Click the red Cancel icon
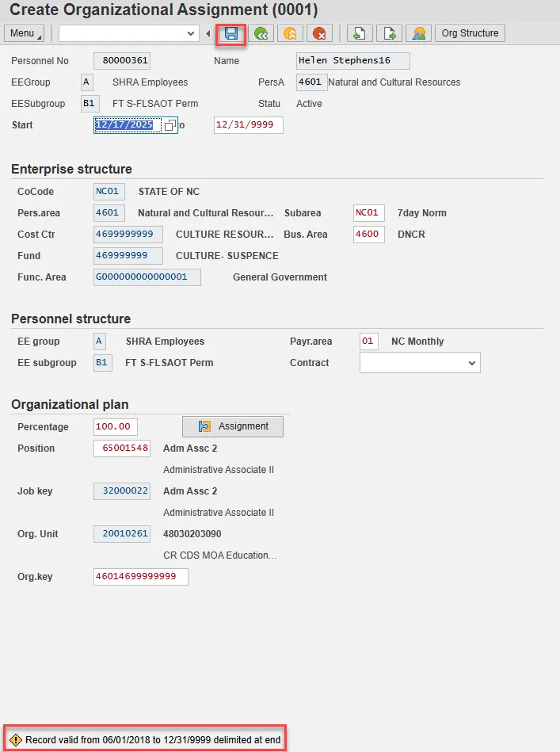Viewport: 560px width, 752px height. pos(319,33)
